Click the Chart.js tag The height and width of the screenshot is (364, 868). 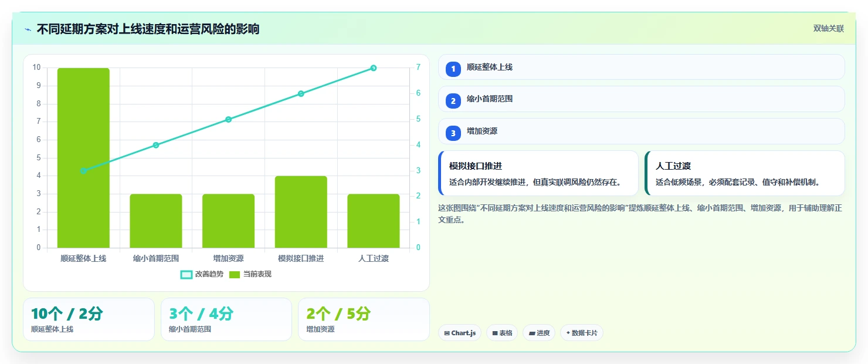(459, 333)
